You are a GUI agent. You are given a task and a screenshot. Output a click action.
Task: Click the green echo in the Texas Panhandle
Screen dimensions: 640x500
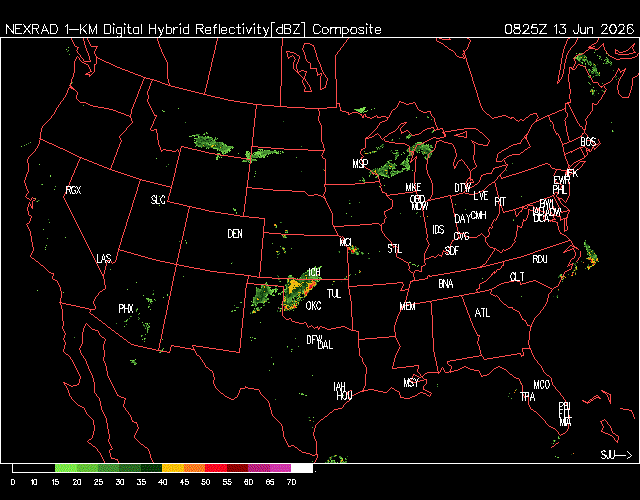(x=263, y=296)
